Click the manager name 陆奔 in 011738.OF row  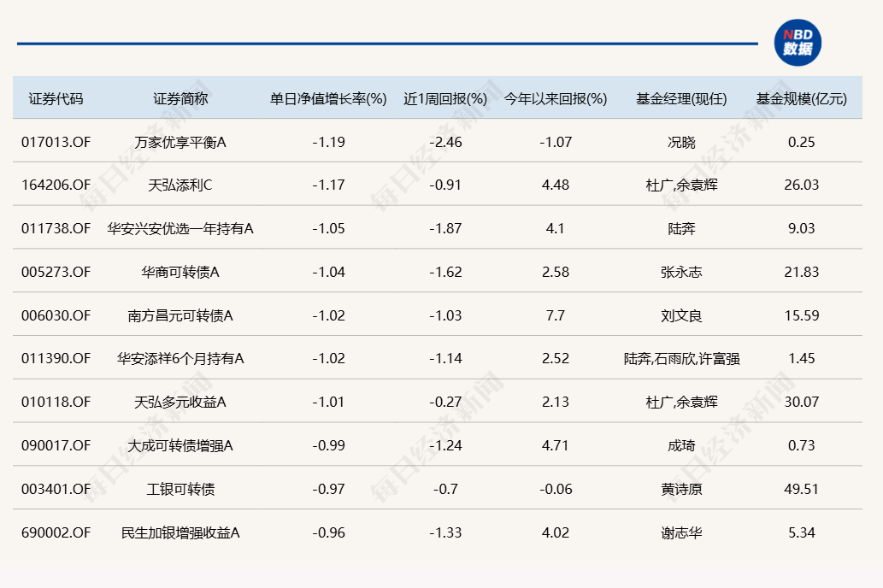point(681,228)
